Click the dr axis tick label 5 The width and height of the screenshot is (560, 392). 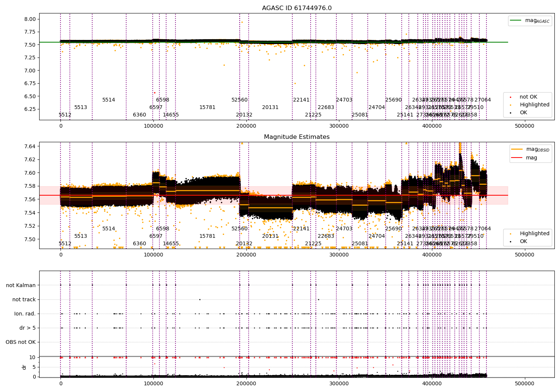(x=34, y=367)
